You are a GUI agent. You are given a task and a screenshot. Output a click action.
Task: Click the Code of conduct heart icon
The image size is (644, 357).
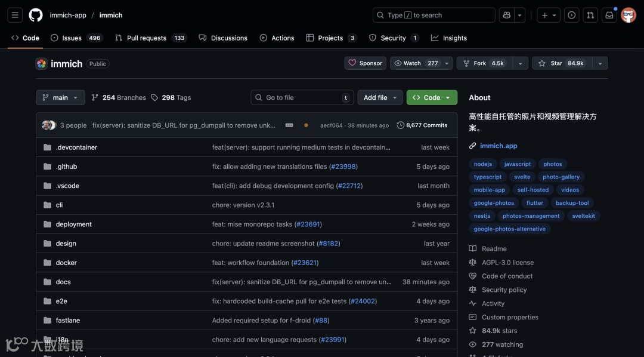point(473,276)
